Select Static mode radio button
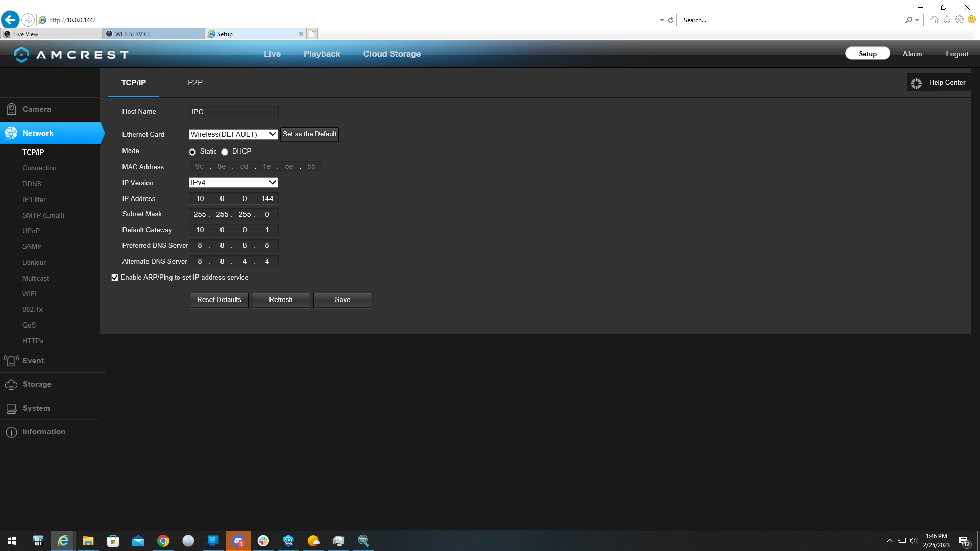Screen dimensions: 980x551 coord(192,152)
